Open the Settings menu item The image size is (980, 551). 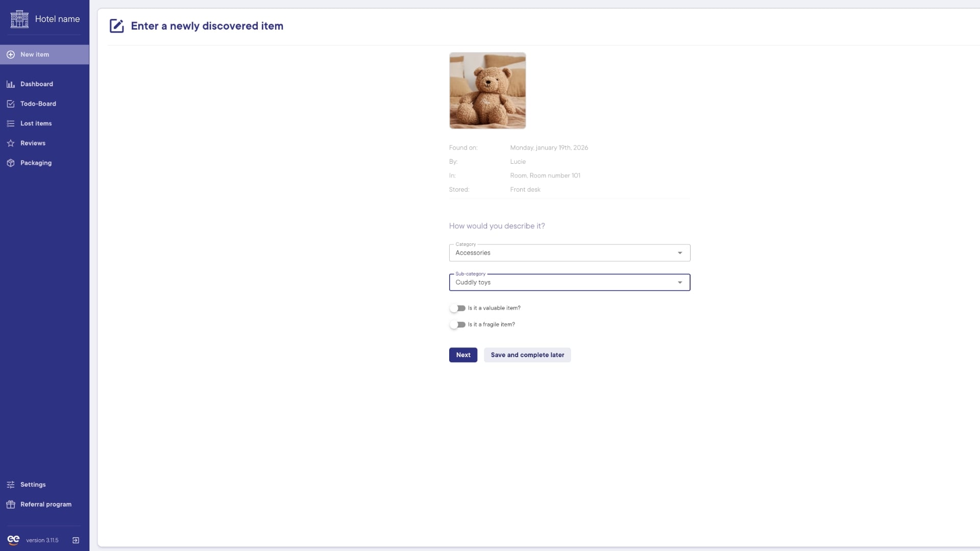coord(33,485)
